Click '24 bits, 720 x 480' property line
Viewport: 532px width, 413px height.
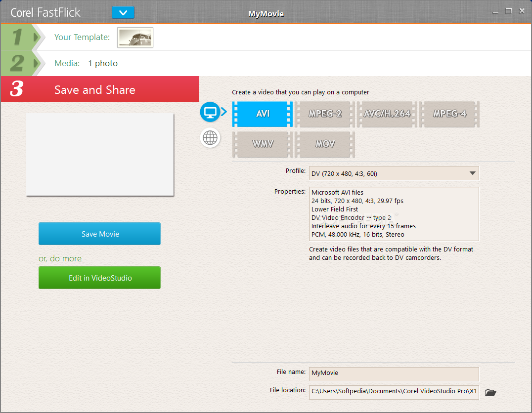click(x=357, y=201)
